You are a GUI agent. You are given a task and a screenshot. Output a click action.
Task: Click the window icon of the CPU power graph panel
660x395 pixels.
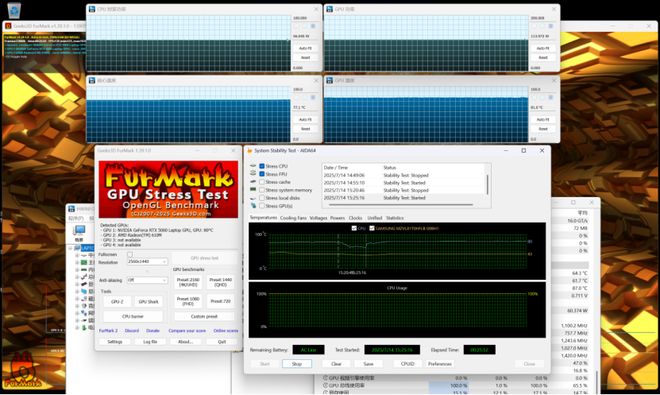click(x=92, y=9)
